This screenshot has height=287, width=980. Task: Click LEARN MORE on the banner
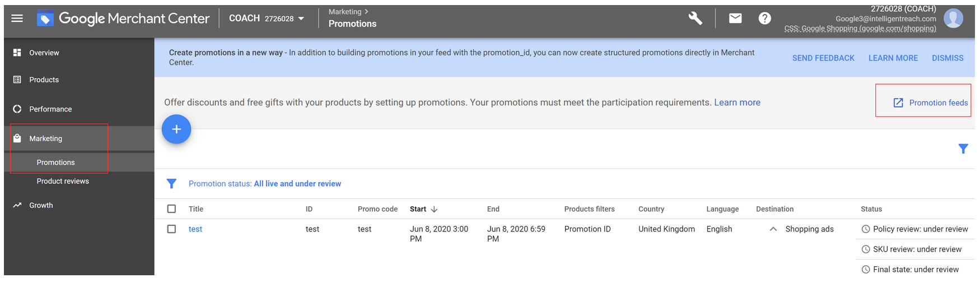click(893, 58)
